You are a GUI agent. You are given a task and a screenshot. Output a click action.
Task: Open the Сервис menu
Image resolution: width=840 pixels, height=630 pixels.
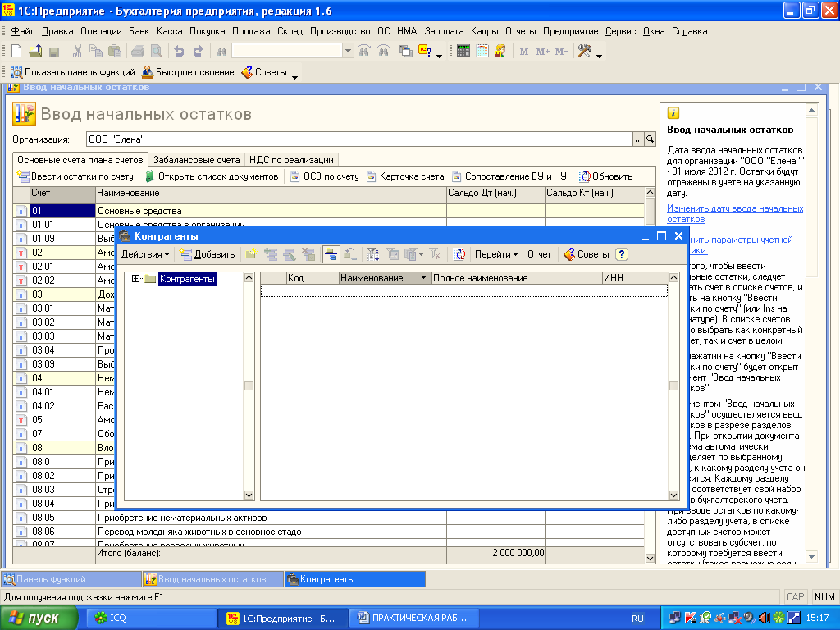tap(620, 31)
